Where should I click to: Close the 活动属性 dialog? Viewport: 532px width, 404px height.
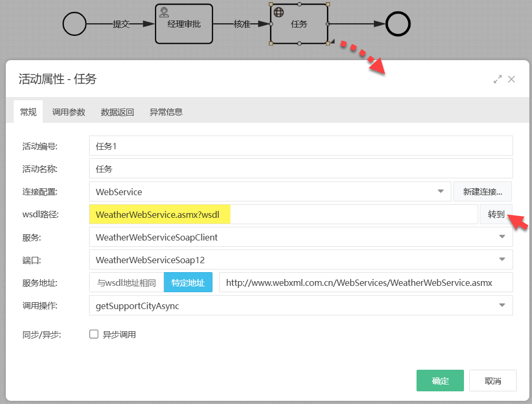tap(511, 79)
